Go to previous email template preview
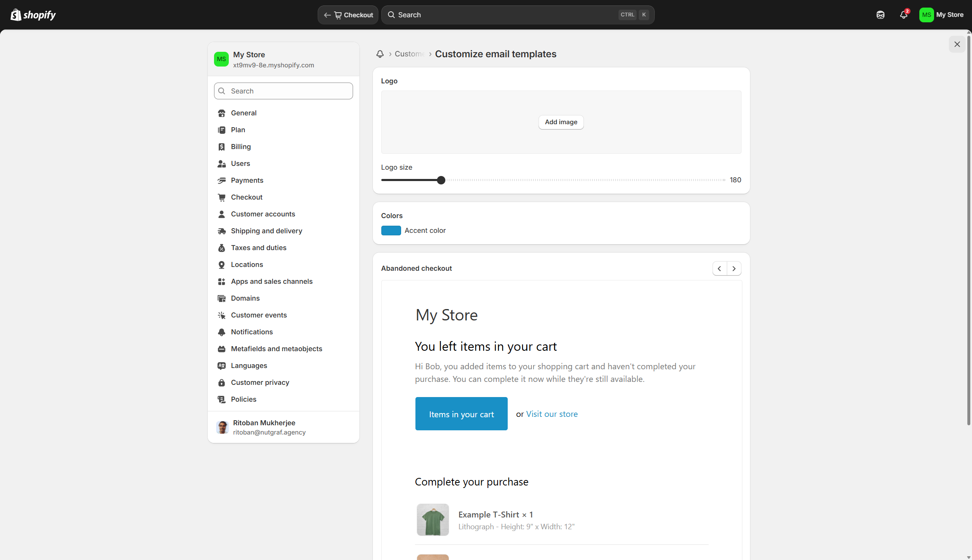The height and width of the screenshot is (560, 972). click(719, 268)
